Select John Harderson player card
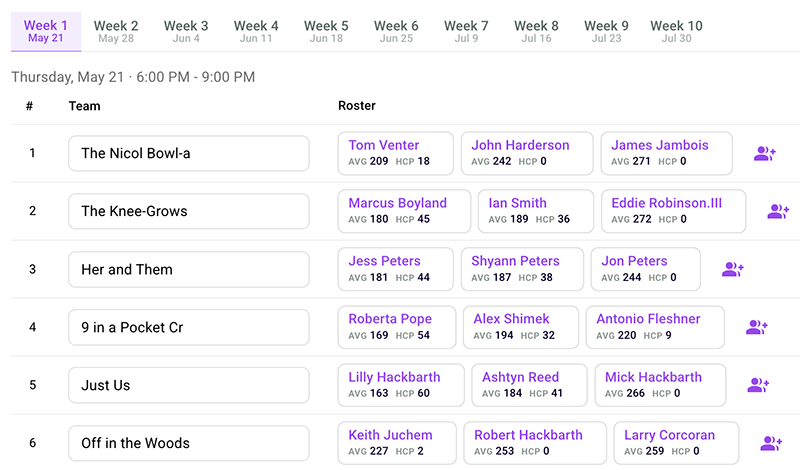 527,153
